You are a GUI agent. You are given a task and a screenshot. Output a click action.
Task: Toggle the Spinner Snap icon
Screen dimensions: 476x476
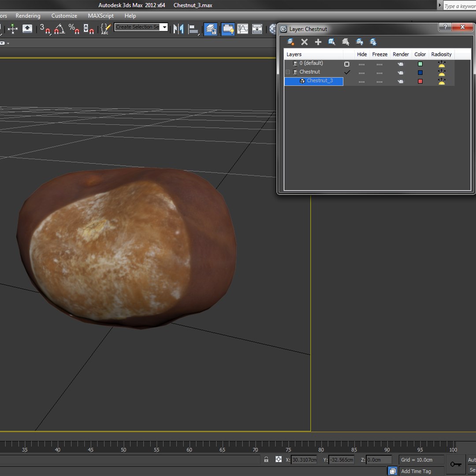click(88, 29)
